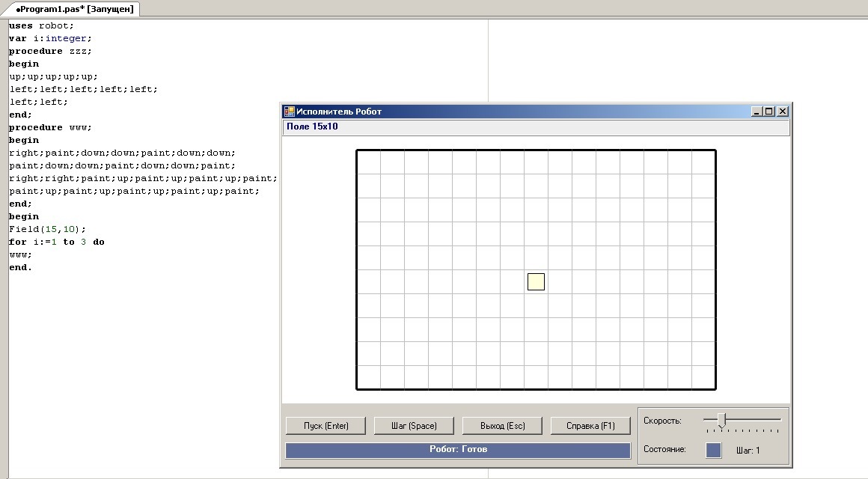This screenshot has height=479, width=868.
Task: Click the Пуск (Enter) button
Action: click(325, 425)
